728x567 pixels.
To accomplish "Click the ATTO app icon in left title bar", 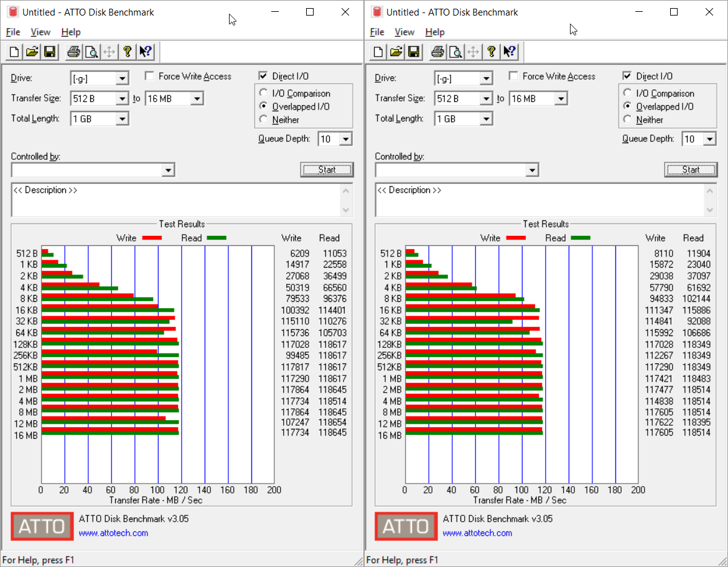I will 13,12.
